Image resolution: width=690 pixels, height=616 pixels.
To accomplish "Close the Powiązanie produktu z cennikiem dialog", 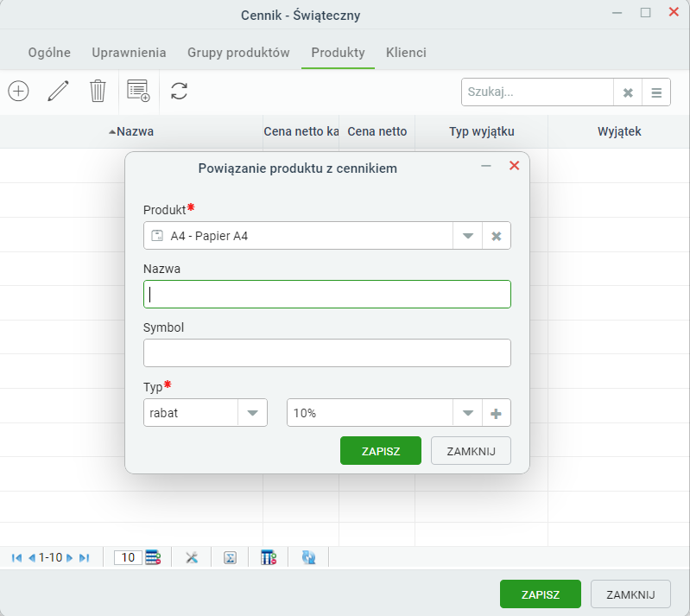I will (514, 166).
